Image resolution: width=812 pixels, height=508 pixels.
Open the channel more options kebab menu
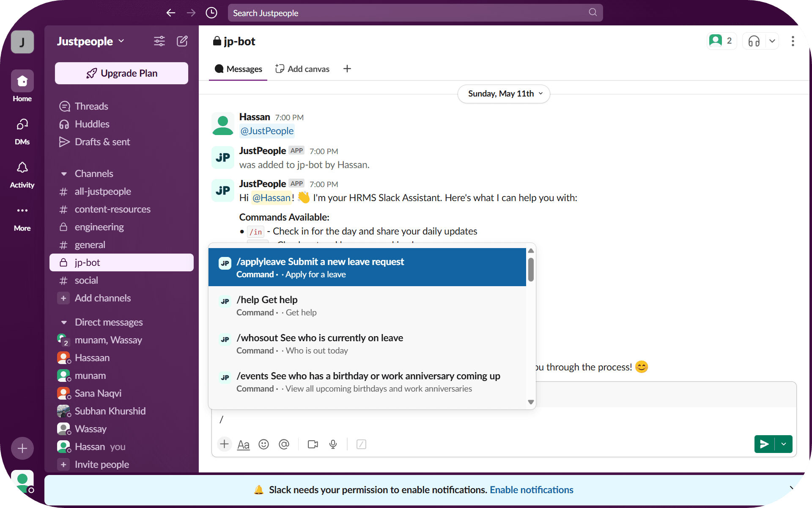click(793, 41)
